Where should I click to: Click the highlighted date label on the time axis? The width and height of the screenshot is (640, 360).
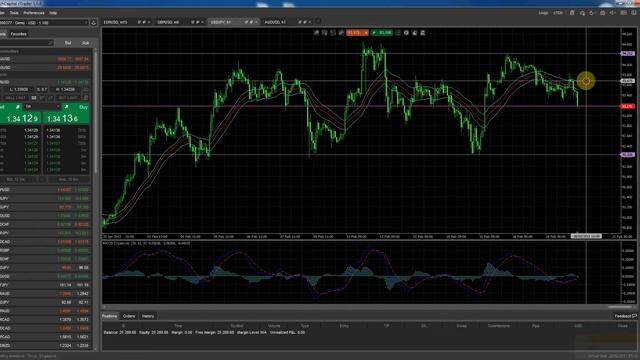[x=586, y=236]
